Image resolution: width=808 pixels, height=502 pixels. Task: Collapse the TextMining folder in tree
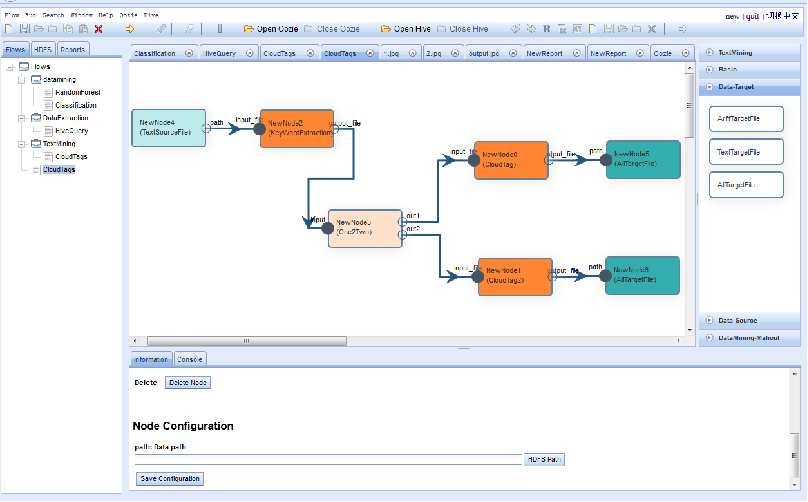[x=22, y=144]
